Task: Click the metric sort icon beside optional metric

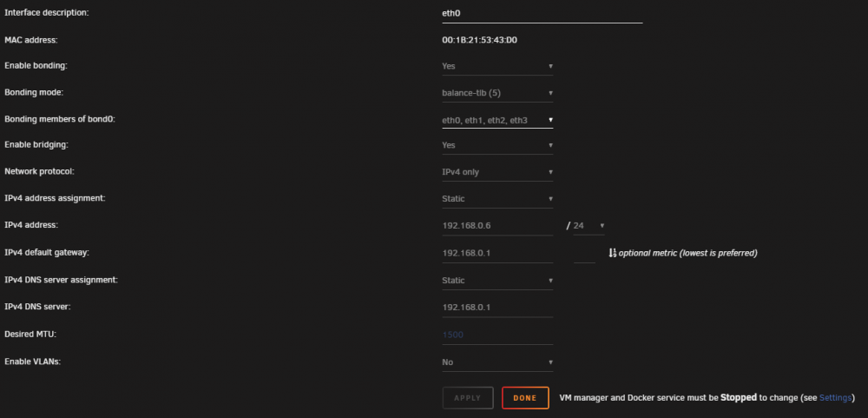Action: (612, 254)
